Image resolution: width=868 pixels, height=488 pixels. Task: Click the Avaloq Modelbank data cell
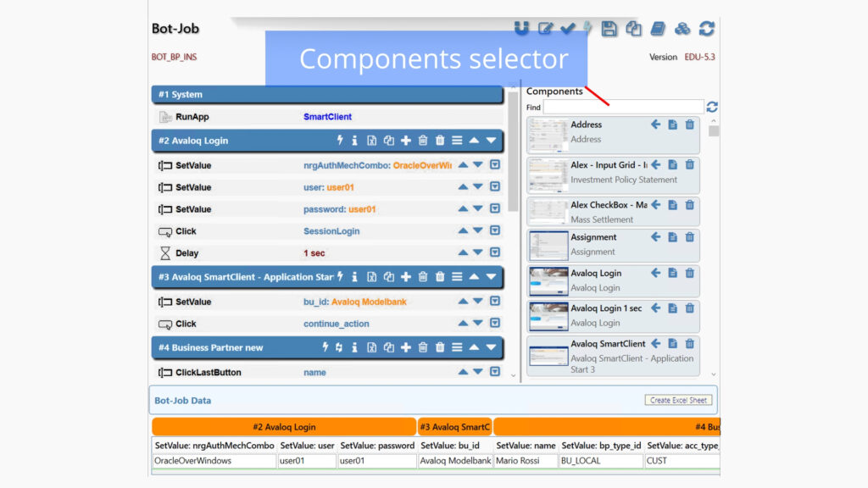click(455, 461)
